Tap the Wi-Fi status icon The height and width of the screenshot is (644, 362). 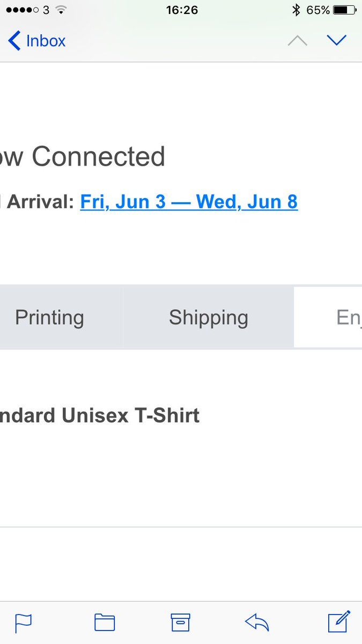61,10
